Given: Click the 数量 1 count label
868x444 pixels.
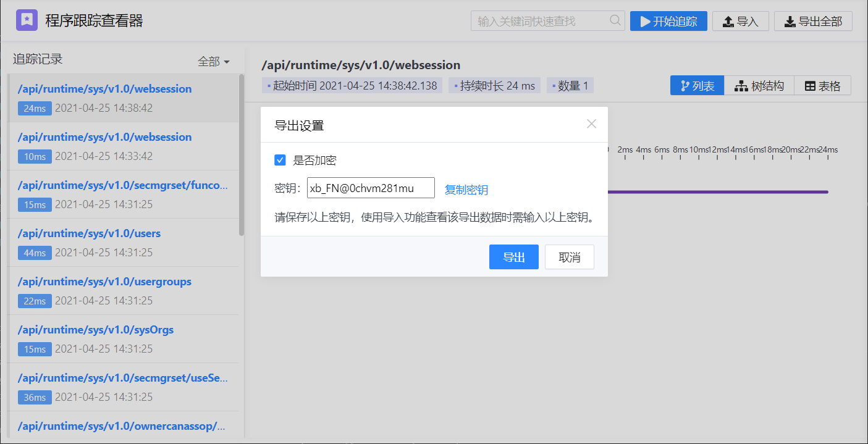Looking at the screenshot, I should 570,86.
